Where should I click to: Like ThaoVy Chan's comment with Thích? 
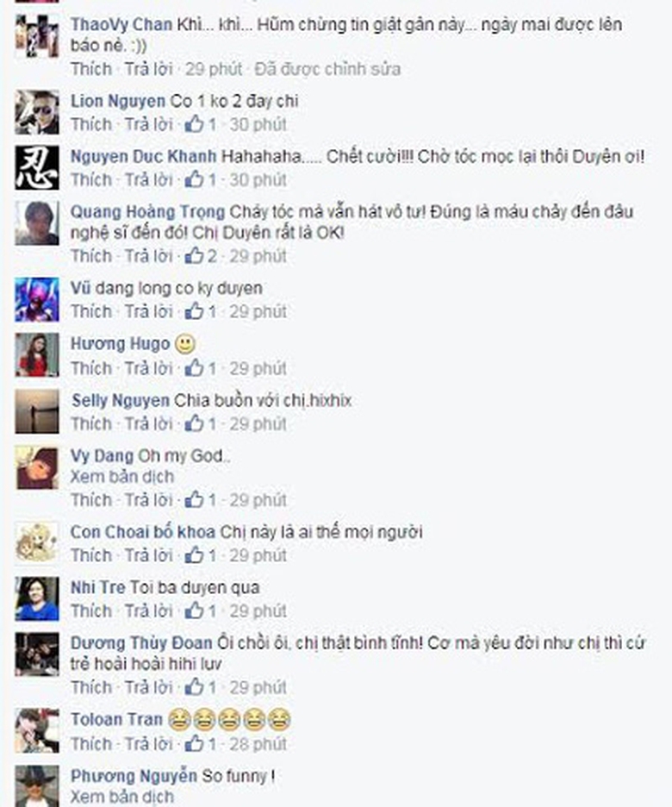coord(91,69)
